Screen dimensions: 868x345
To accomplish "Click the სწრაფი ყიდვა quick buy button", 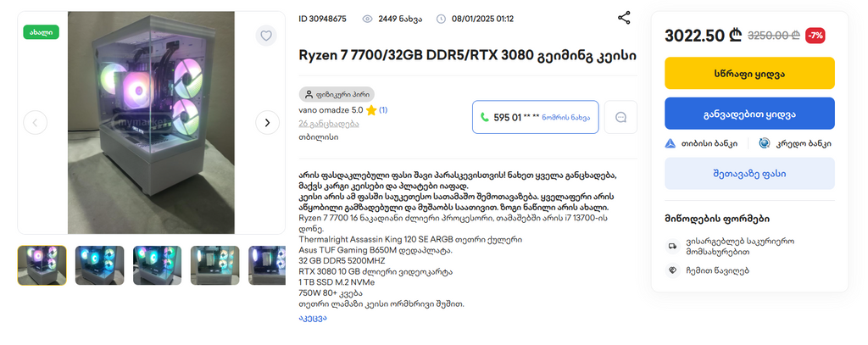I will tap(749, 73).
